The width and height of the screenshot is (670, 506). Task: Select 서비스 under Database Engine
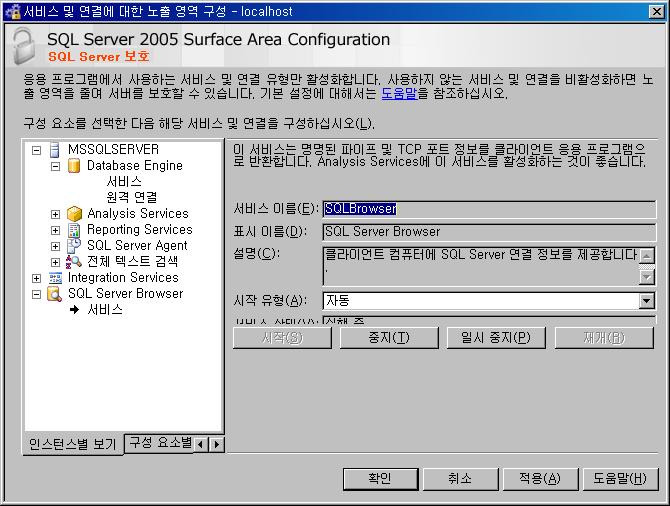click(124, 181)
